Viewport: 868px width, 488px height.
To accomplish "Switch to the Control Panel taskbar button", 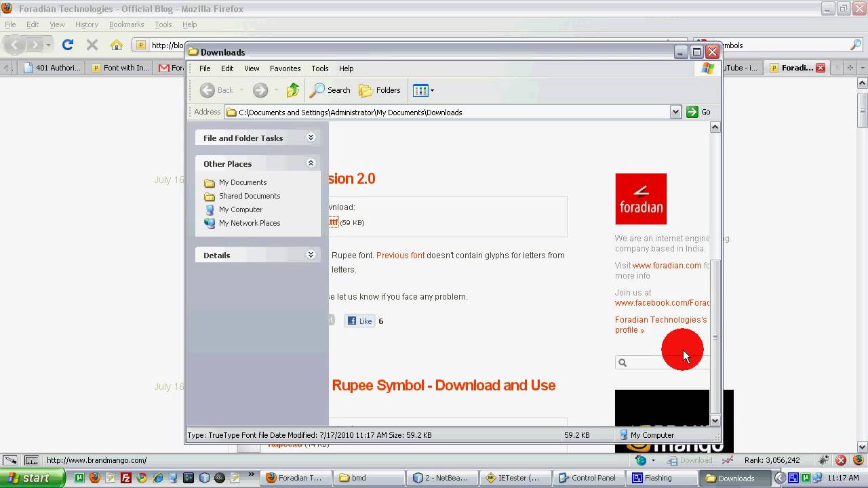I will pyautogui.click(x=588, y=478).
